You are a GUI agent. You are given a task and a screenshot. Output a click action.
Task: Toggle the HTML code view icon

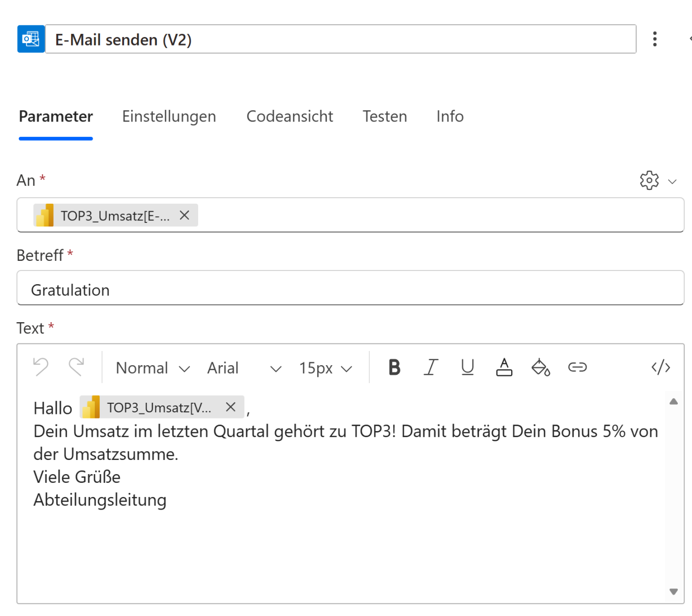click(661, 367)
